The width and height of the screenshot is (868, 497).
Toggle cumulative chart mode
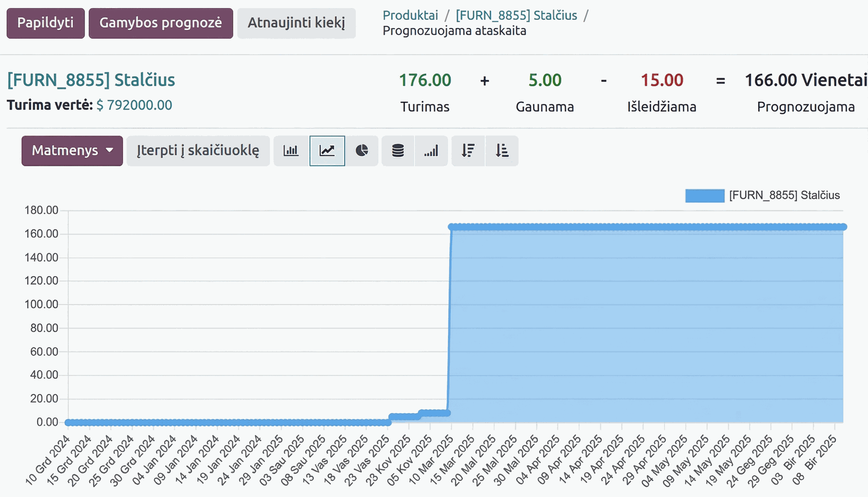tap(431, 151)
